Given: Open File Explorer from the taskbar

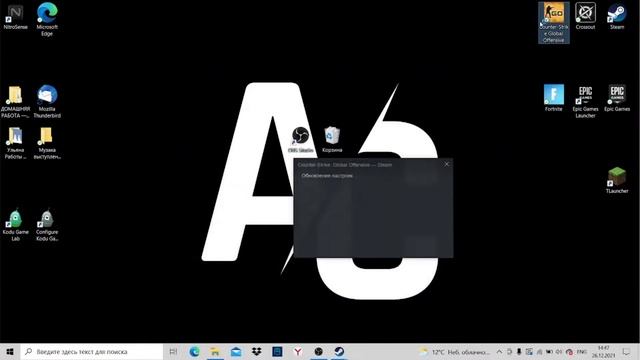Looking at the screenshot, I should coord(215,351).
